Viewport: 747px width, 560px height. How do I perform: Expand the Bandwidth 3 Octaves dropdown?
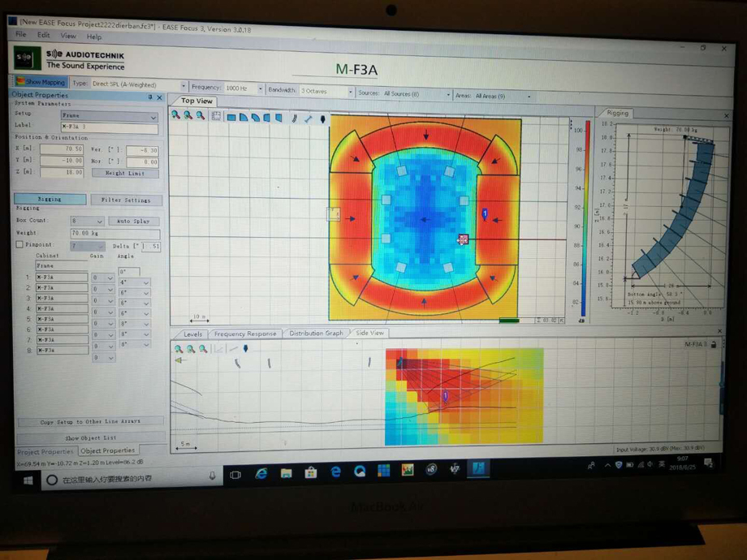tap(350, 92)
